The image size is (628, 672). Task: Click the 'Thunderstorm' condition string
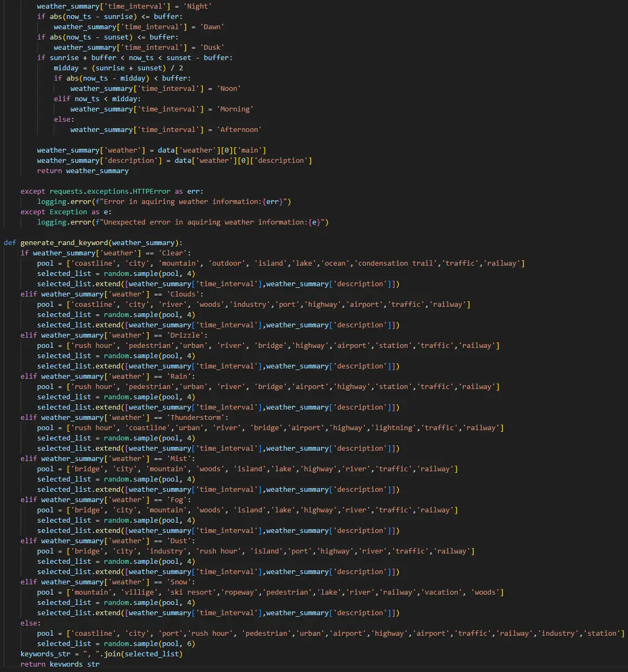pos(195,418)
